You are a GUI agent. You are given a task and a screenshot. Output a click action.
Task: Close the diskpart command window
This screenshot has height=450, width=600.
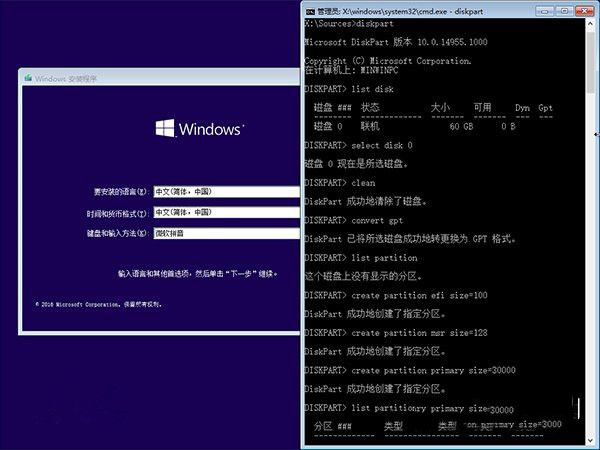[584, 11]
